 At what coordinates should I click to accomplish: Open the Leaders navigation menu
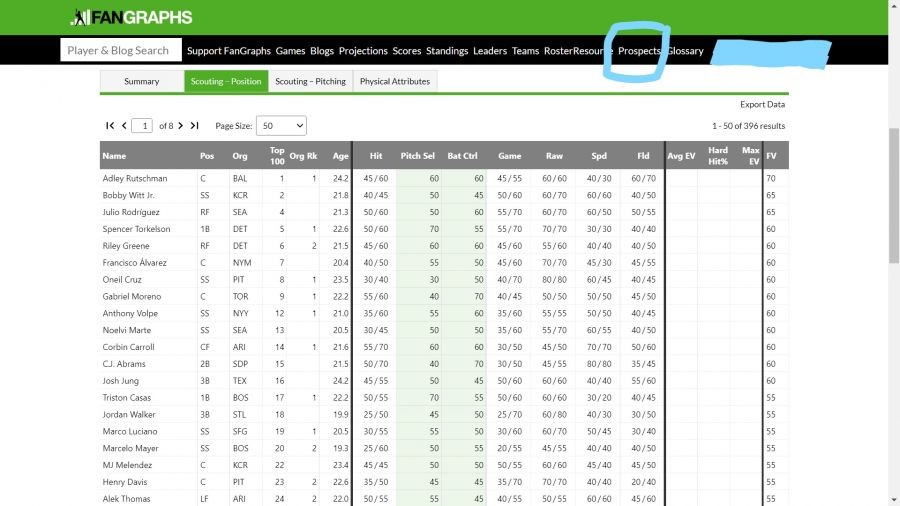(x=490, y=51)
